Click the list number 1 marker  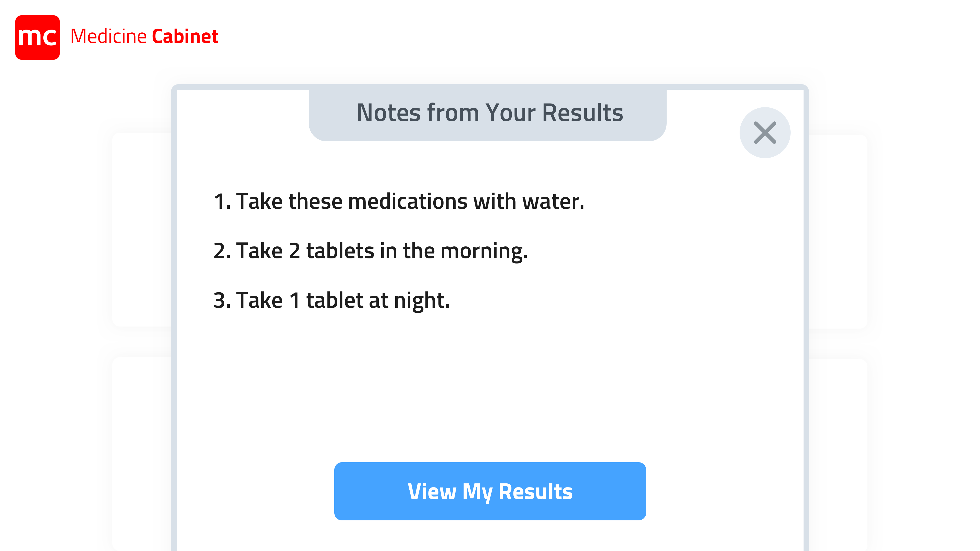222,201
